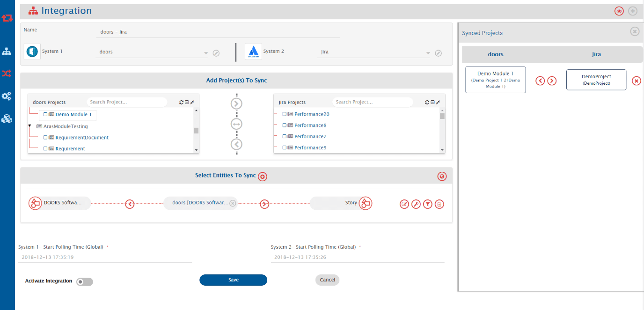
Task: Remove DemoProject synced pair with red X
Action: point(636,81)
